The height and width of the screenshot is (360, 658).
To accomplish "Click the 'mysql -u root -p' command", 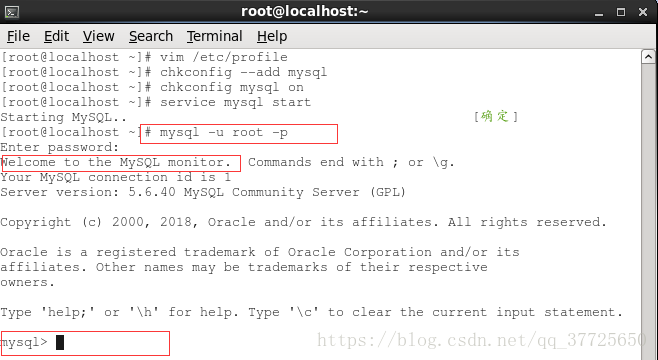I will pyautogui.click(x=224, y=133).
